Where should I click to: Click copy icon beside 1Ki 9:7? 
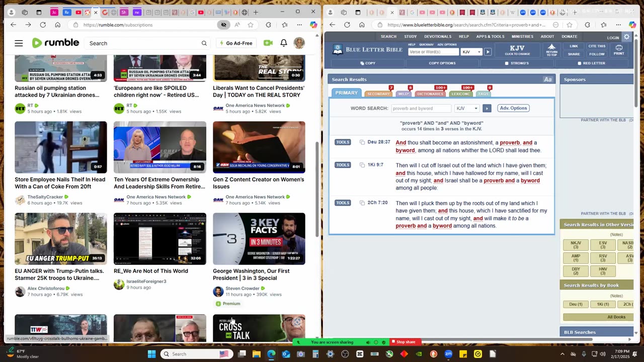coord(362,165)
